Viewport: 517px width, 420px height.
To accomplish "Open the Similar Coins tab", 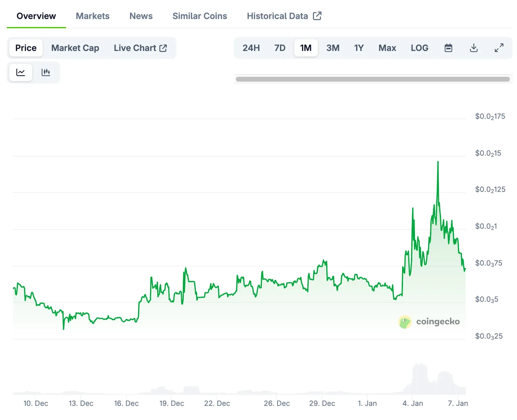I will [x=199, y=16].
